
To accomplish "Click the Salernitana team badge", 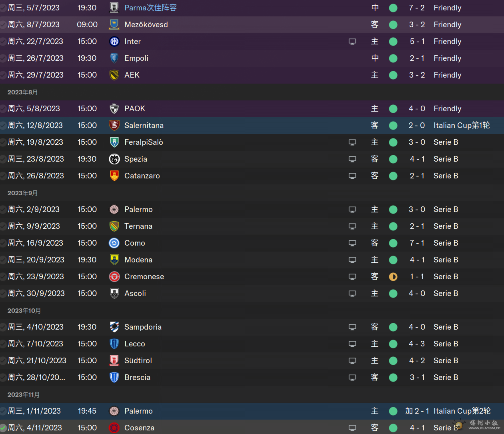I will [114, 125].
